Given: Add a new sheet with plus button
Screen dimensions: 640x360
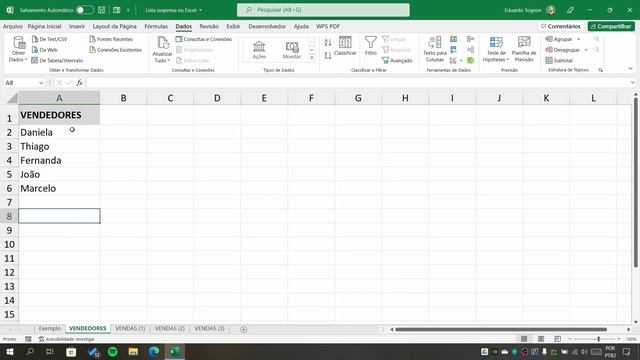Looking at the screenshot, I should click(x=244, y=329).
